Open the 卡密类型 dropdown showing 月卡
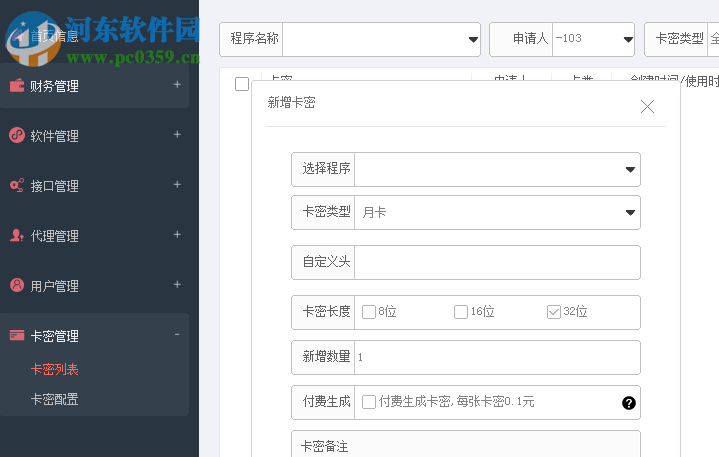Screen dimensions: 719x457 (x=498, y=213)
